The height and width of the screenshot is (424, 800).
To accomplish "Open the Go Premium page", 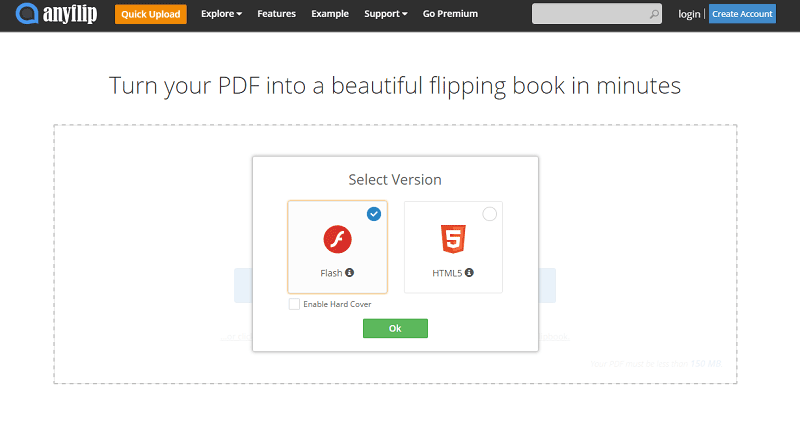I will pos(451,14).
